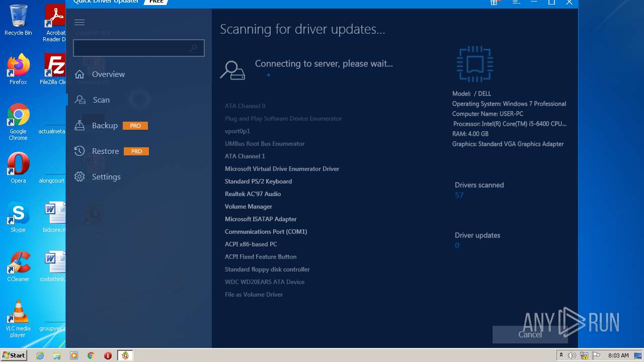The image size is (644, 362).
Task: Open the Restore section
Action: point(105,151)
